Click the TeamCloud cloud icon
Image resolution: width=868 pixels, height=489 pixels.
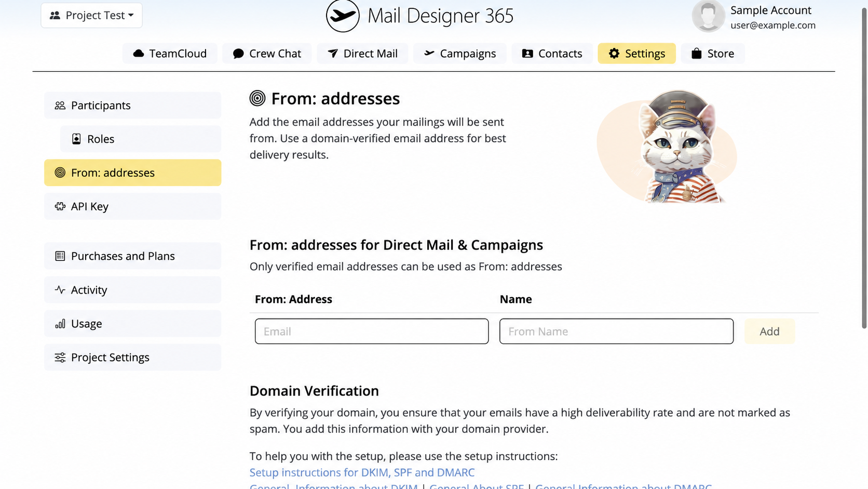(138, 54)
